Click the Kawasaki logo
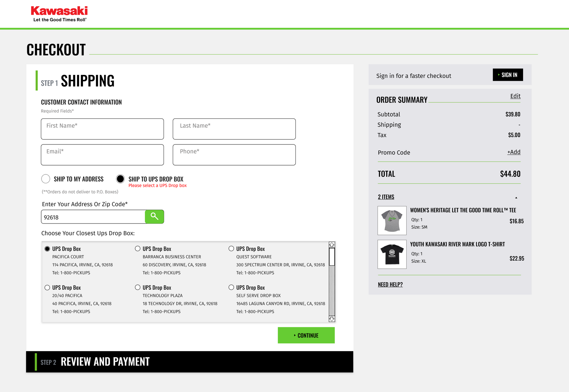The height and width of the screenshot is (392, 569). point(59,14)
